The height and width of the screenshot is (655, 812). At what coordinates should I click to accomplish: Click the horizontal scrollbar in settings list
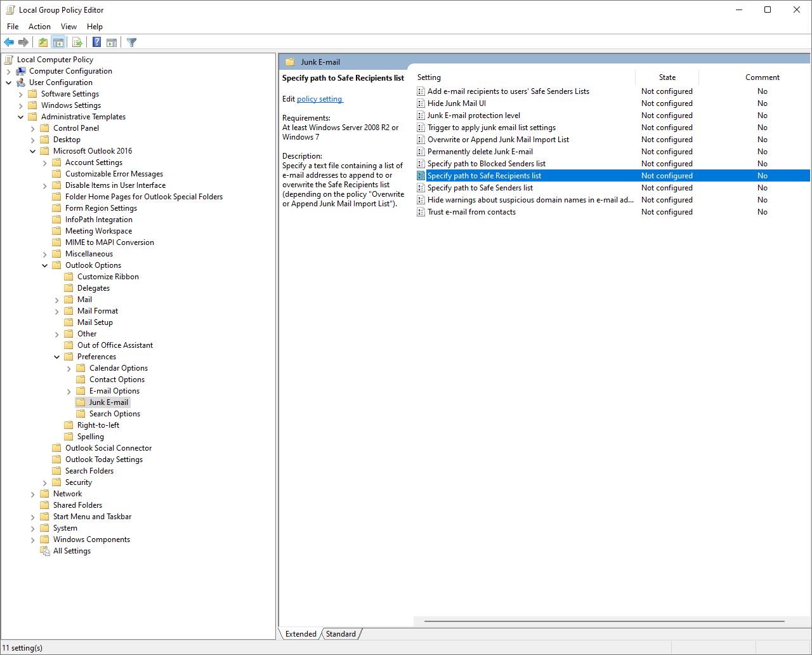(604, 621)
